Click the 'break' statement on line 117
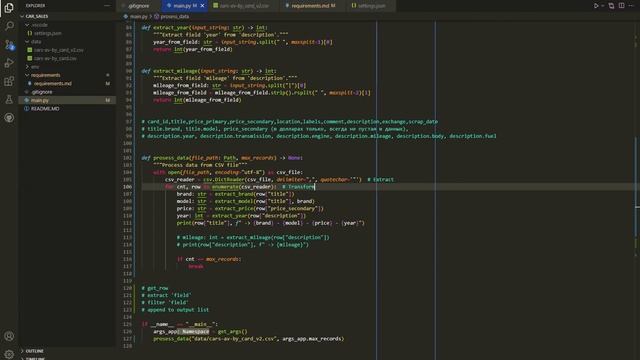Screen dimensions: 640x360 [196, 267]
